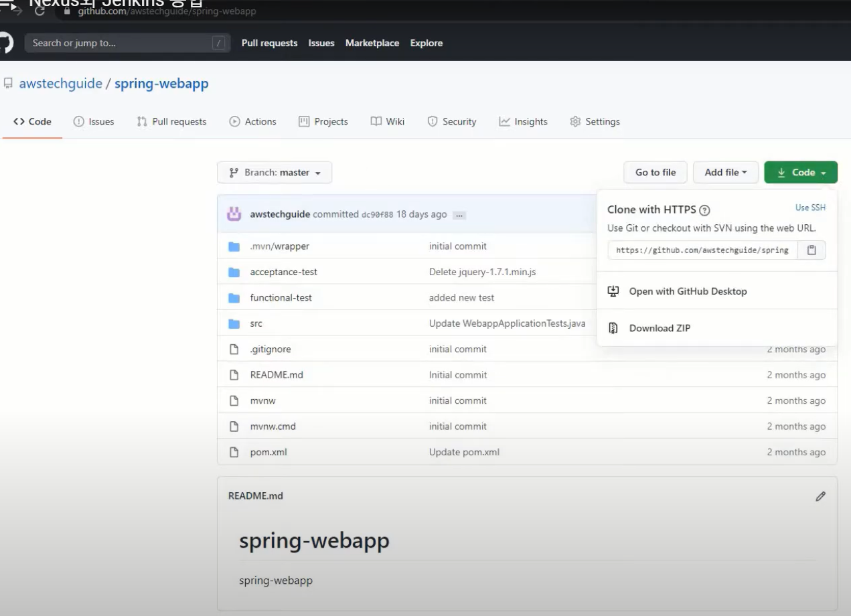Image resolution: width=851 pixels, height=616 pixels.
Task: Open the Settings tab
Action: tap(595, 122)
